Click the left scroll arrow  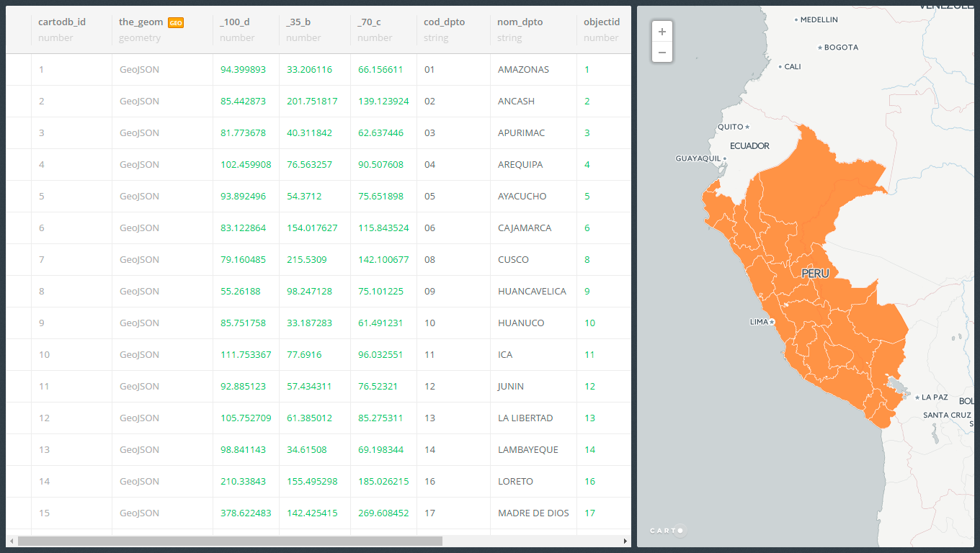pos(11,541)
